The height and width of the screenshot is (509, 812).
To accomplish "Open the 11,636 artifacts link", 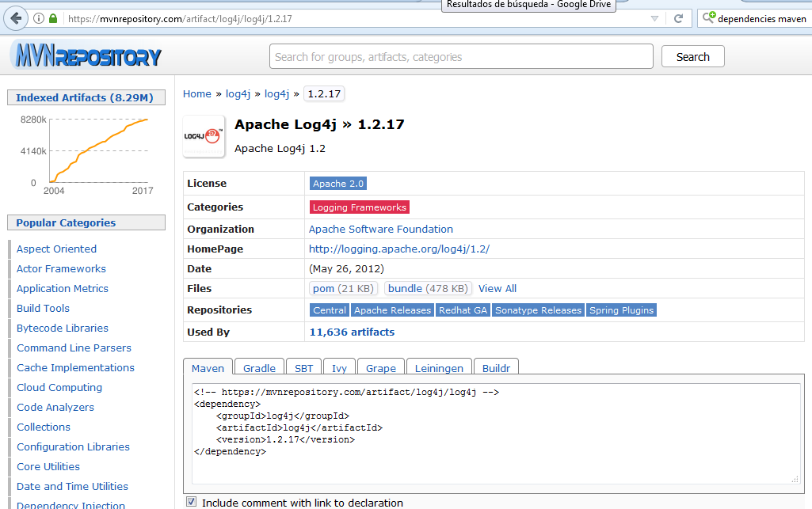I will (x=352, y=332).
